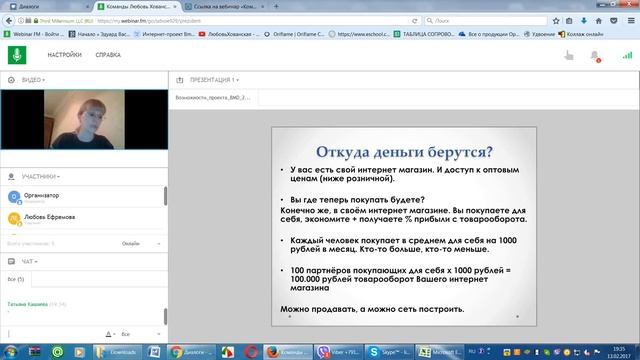Image resolution: width=640 pixels, height=360 pixels.
Task: Click the participants person icon
Action: point(11,176)
